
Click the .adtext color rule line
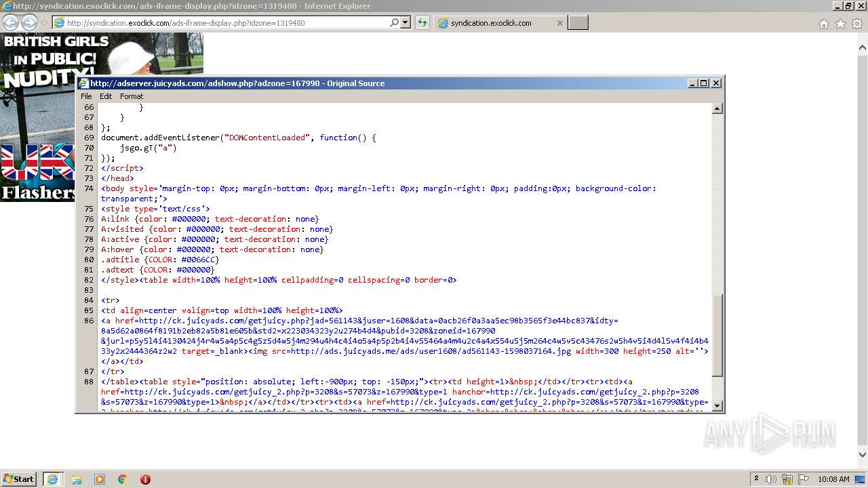(x=158, y=270)
